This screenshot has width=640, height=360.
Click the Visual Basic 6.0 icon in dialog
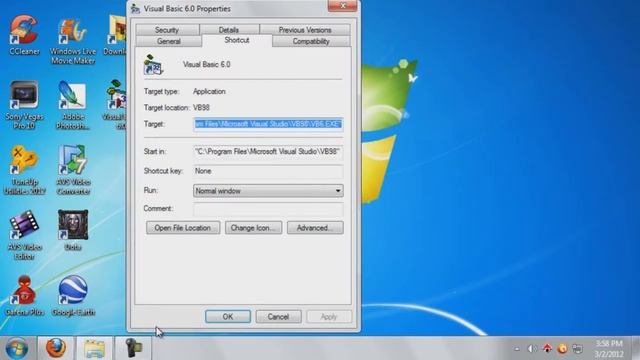pos(153,64)
